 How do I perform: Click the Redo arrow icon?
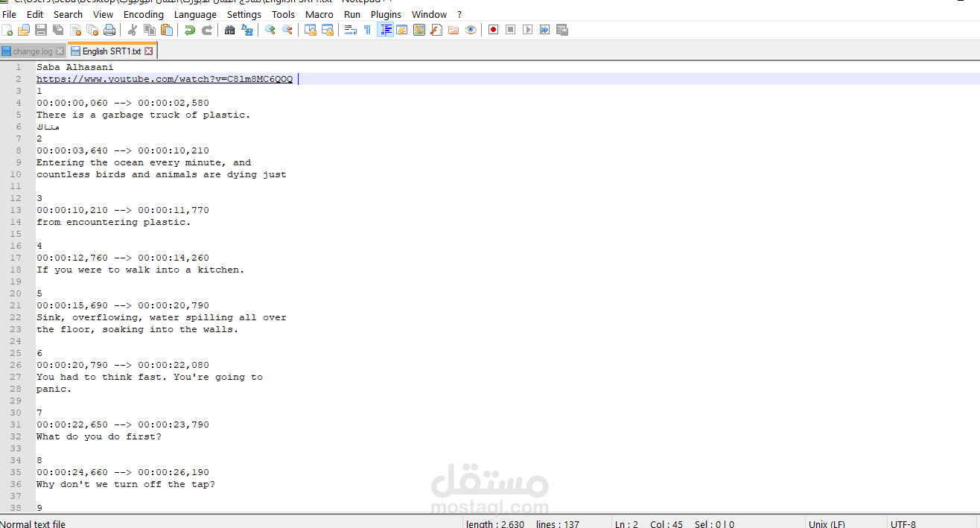(x=207, y=30)
